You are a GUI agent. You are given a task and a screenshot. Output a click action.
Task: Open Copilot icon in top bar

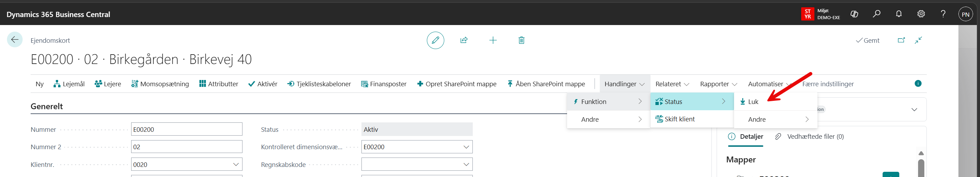click(854, 14)
